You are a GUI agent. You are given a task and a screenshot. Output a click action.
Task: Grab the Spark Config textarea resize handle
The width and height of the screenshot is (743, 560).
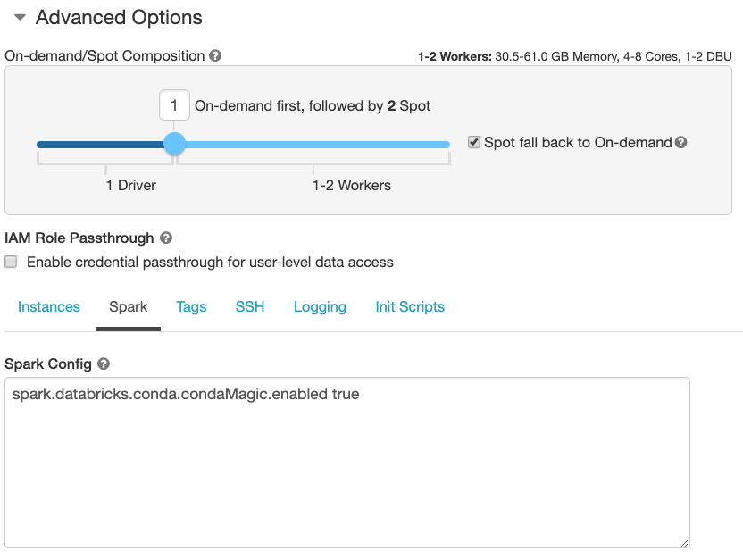point(684,542)
